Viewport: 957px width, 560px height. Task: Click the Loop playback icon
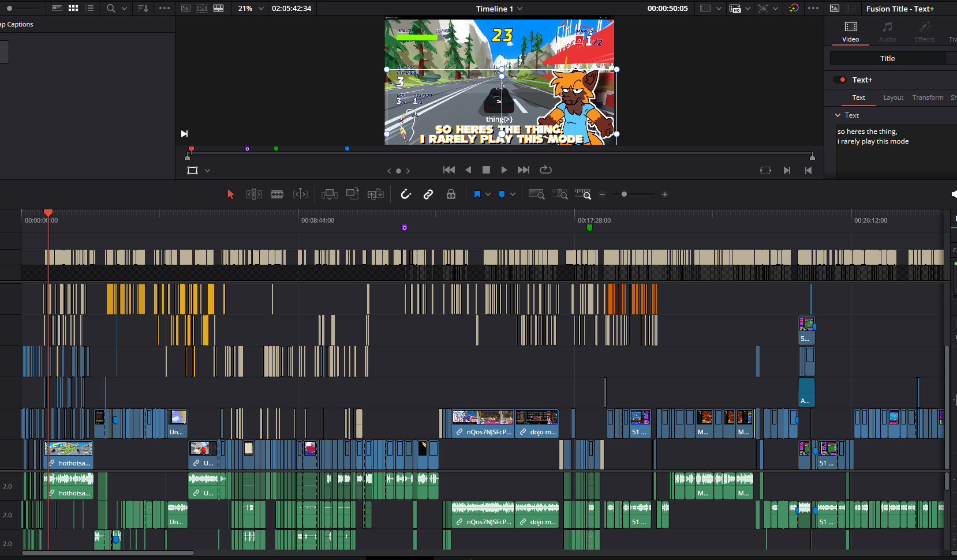pos(545,170)
